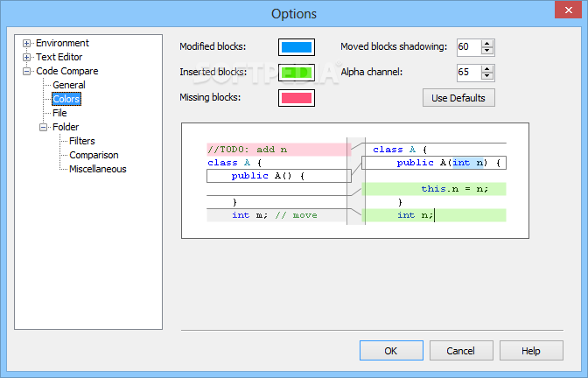Expand the Environment tree node

[x=26, y=43]
